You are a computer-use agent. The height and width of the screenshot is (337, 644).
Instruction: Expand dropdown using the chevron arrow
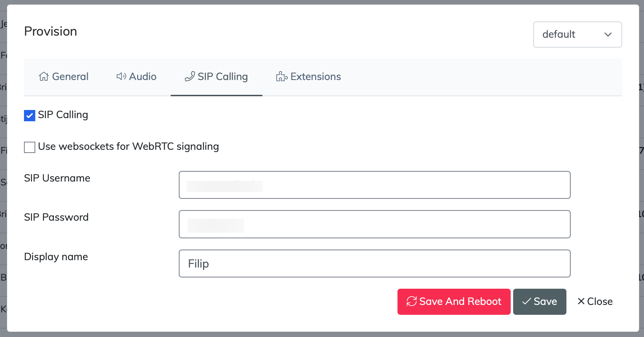(x=608, y=35)
